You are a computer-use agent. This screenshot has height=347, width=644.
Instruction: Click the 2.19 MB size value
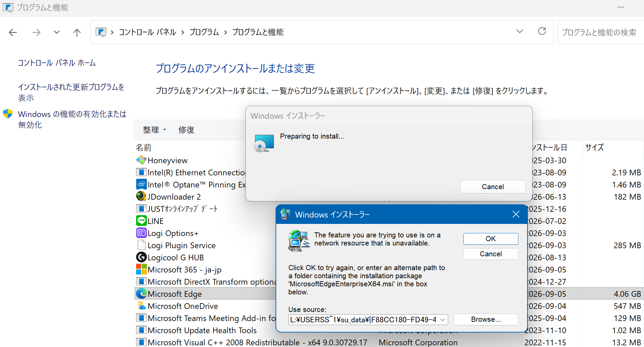pos(626,172)
